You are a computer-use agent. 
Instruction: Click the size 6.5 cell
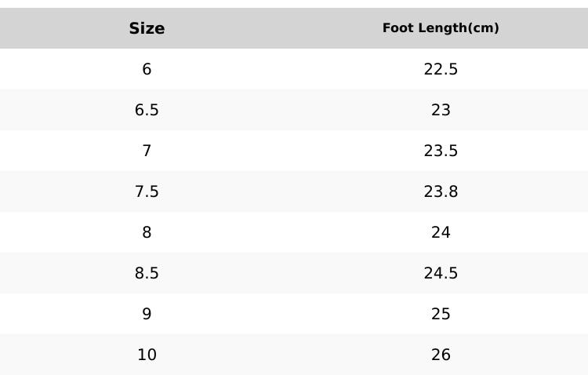[147, 110]
